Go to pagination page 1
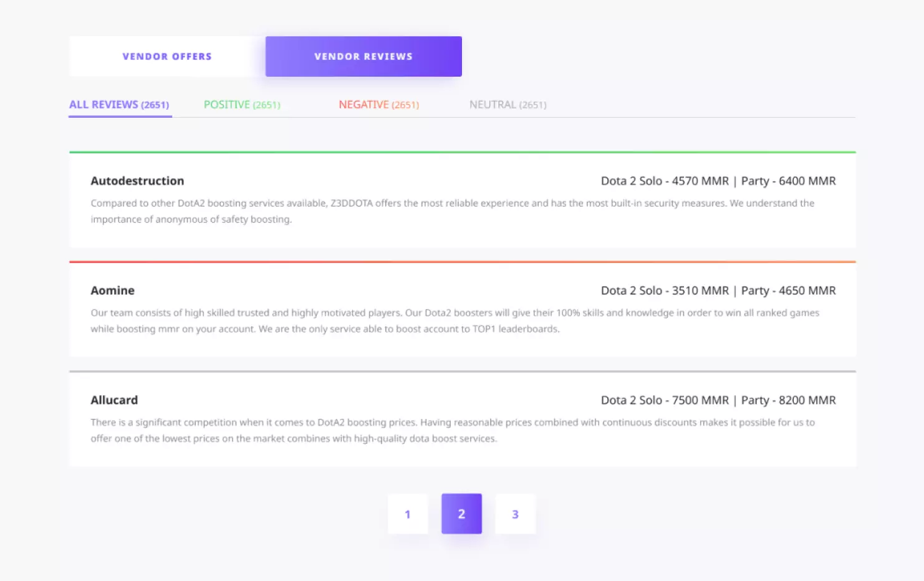The image size is (924, 581). (408, 514)
